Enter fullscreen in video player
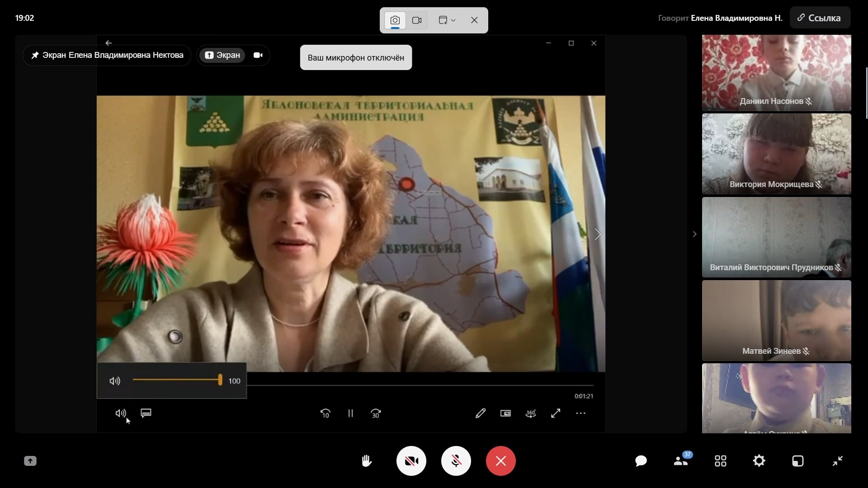Image resolution: width=868 pixels, height=488 pixels. [556, 413]
